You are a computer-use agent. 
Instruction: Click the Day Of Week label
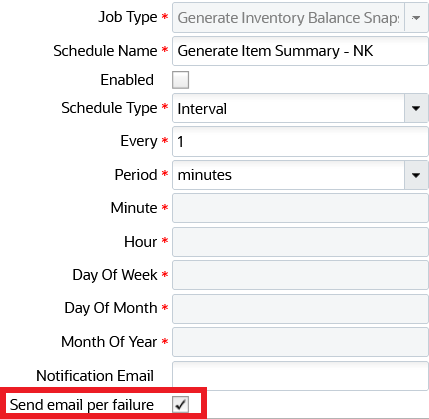click(115, 275)
